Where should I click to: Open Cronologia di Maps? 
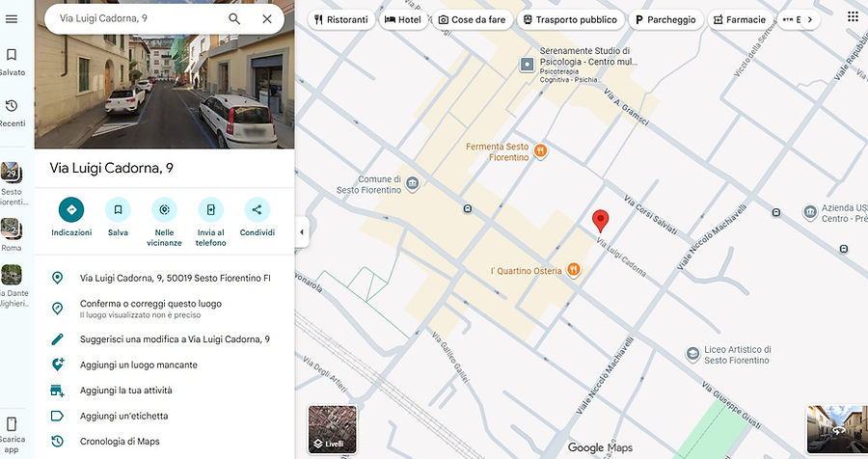(164, 442)
